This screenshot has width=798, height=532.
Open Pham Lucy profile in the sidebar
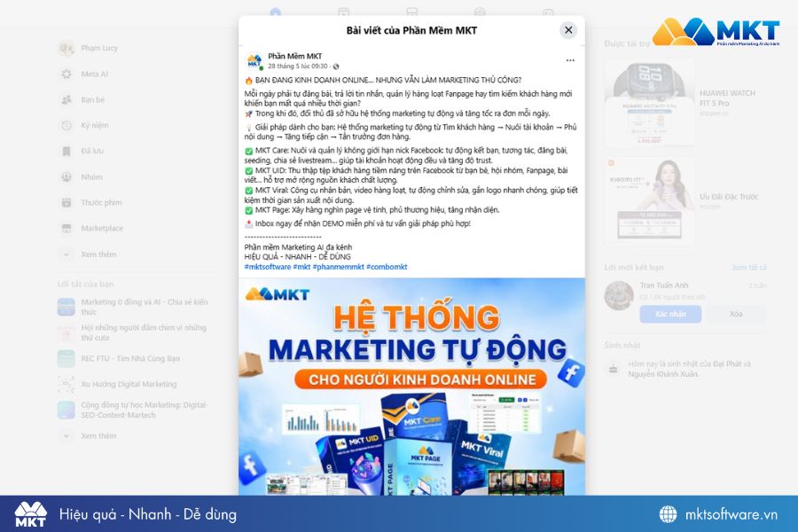tap(99, 48)
